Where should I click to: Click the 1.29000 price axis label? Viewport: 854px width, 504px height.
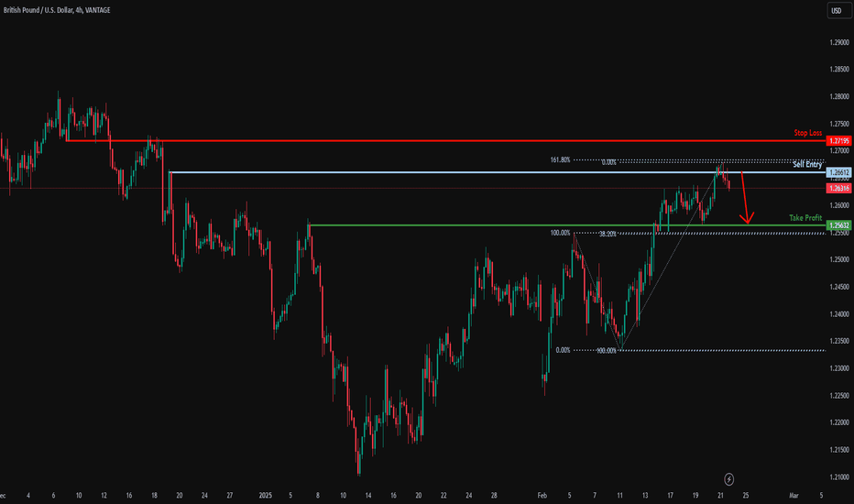[839, 42]
